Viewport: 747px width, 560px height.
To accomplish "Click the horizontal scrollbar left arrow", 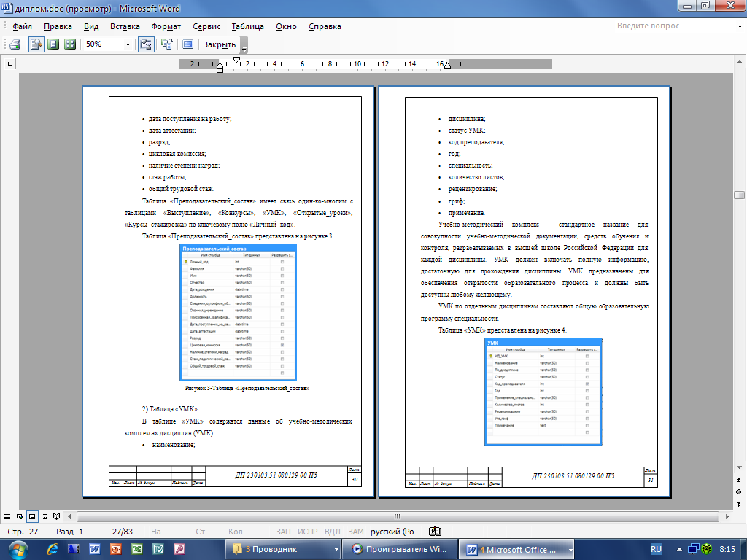I will click(x=69, y=516).
